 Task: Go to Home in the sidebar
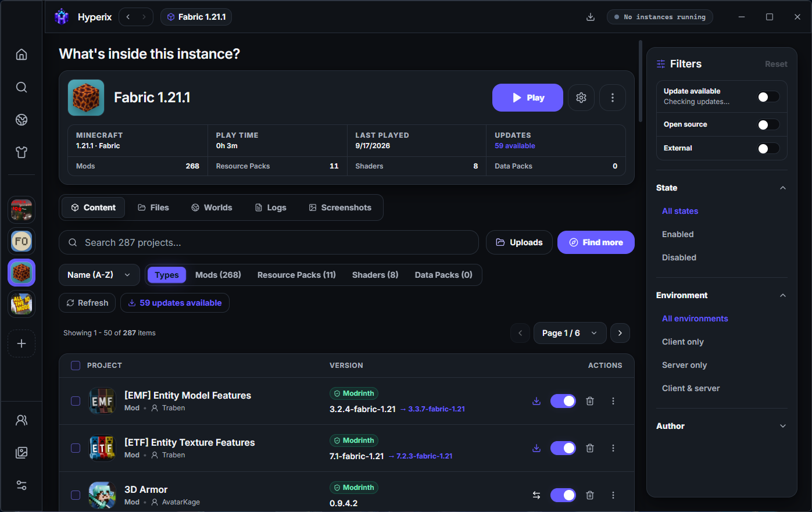tap(22, 55)
